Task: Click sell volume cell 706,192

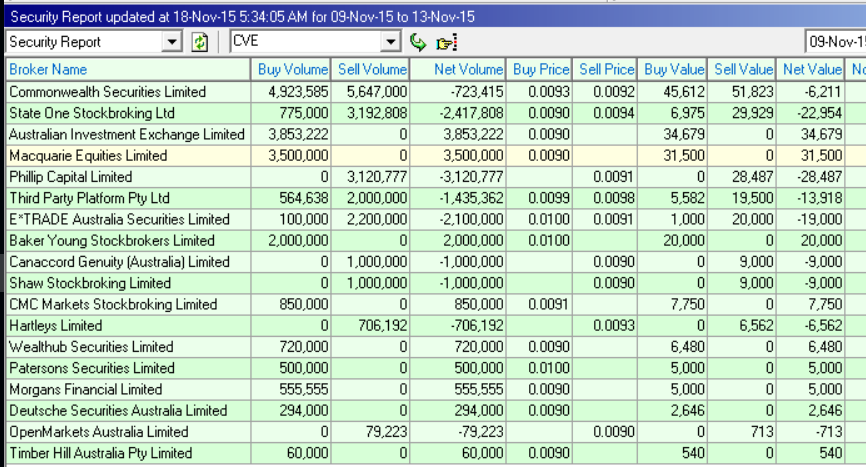Action: 370,326
